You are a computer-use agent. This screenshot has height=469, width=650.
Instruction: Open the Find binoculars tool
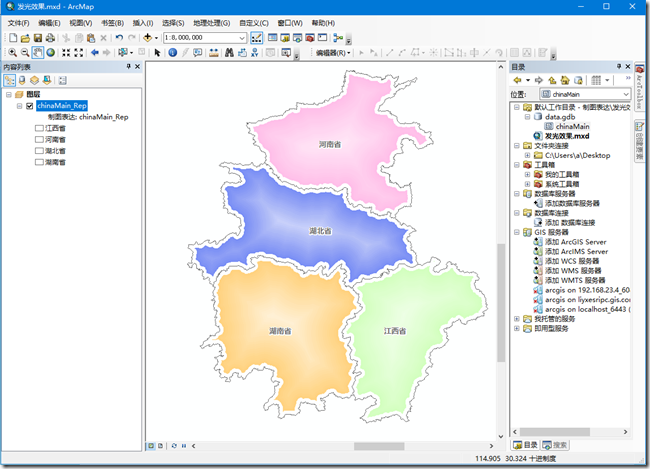(229, 53)
